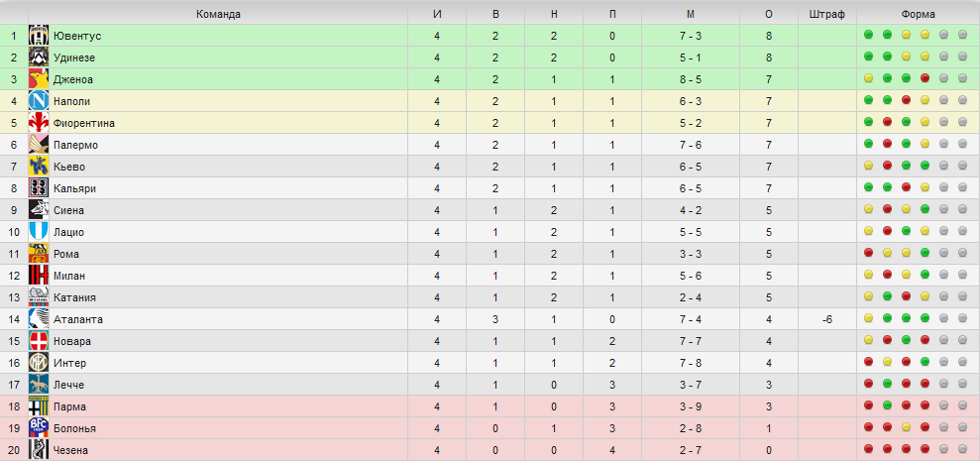The image size is (980, 461).
Task: Click the Parma club crest
Action: (39, 406)
